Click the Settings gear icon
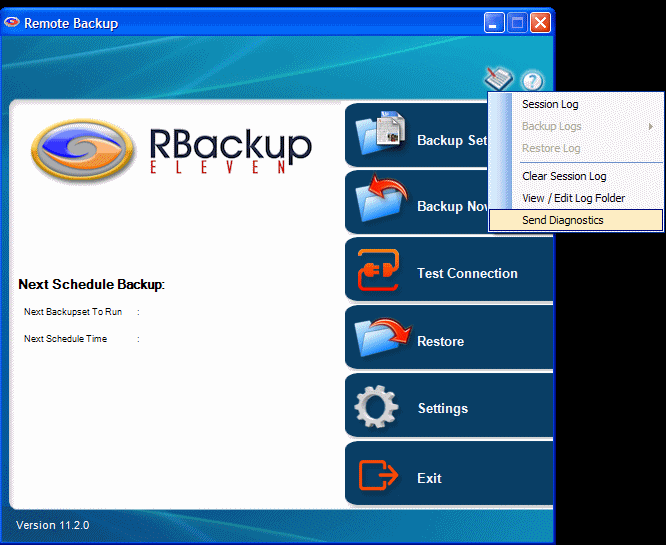Viewport: 666px width, 545px height. click(x=377, y=407)
